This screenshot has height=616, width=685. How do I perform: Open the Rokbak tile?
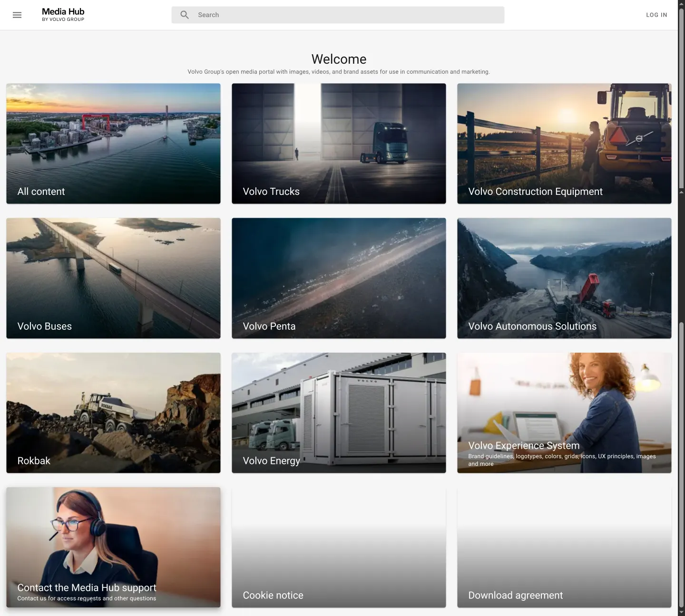(x=113, y=413)
